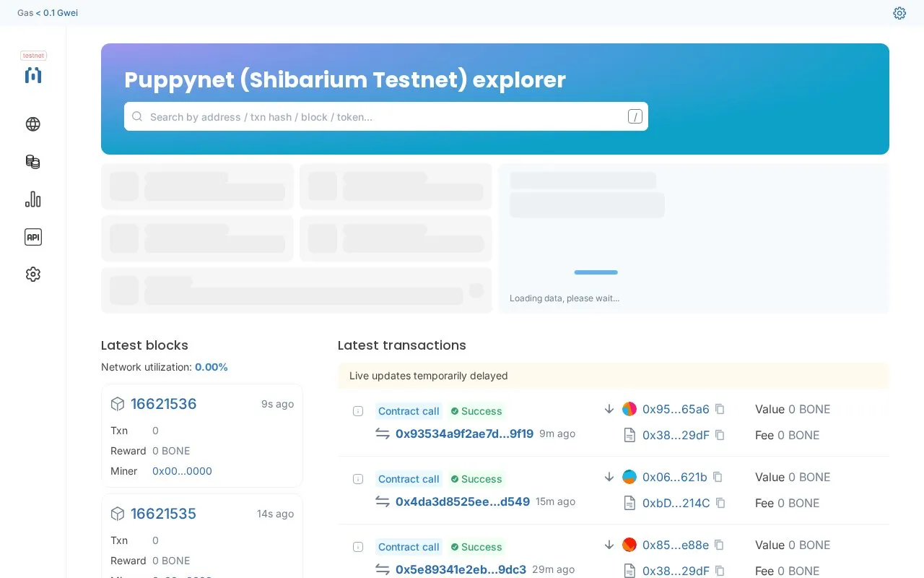This screenshot has width=924, height=578.
Task: Open sender address 0x85...e88e
Action: tap(676, 545)
